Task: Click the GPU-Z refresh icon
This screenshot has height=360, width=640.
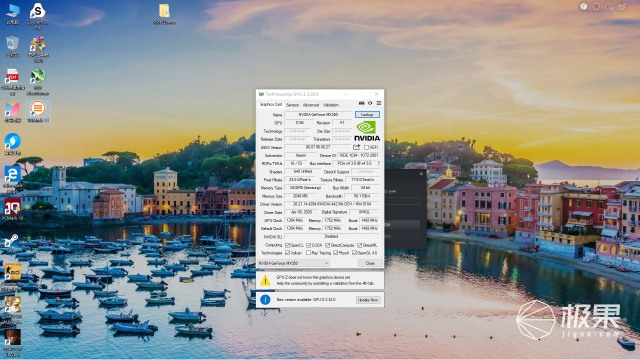Action: coord(370,103)
